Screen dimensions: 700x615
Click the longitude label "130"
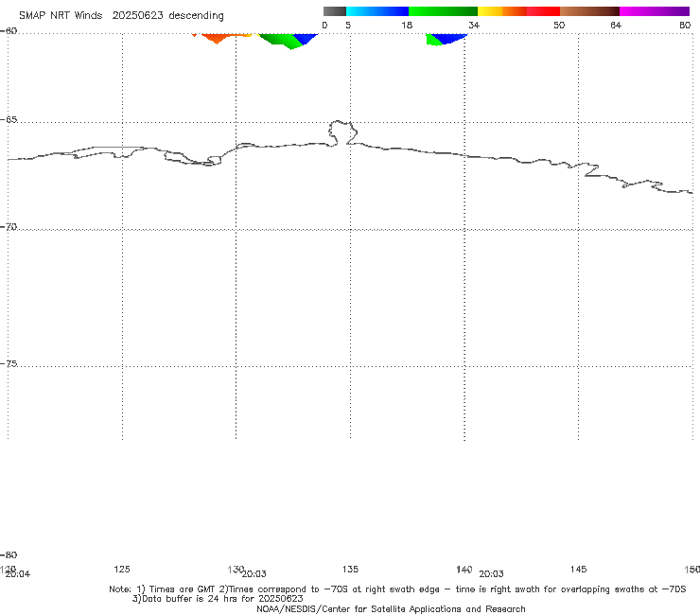(236, 569)
